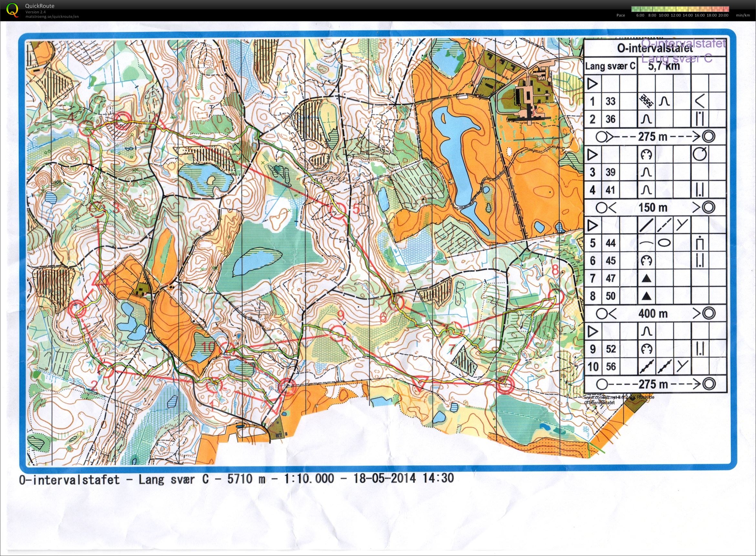
Task: Click control code 36 in the table
Action: pyautogui.click(x=610, y=119)
